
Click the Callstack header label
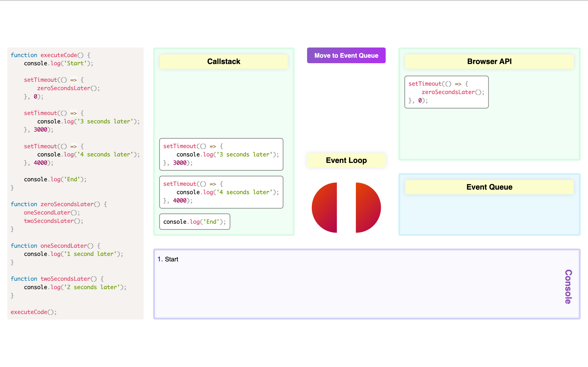click(x=224, y=61)
